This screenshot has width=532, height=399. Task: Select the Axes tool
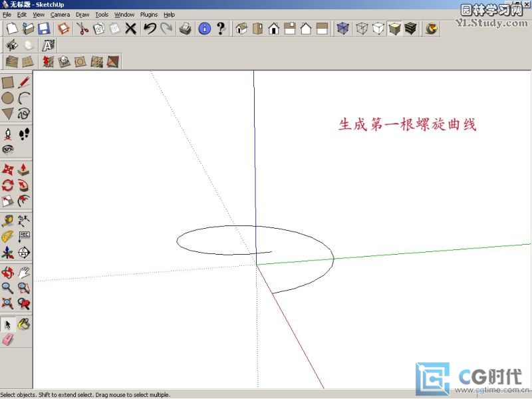pos(7,253)
